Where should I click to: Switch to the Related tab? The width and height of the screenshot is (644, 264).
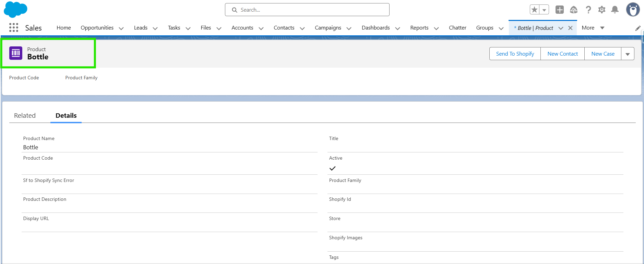coord(25,116)
